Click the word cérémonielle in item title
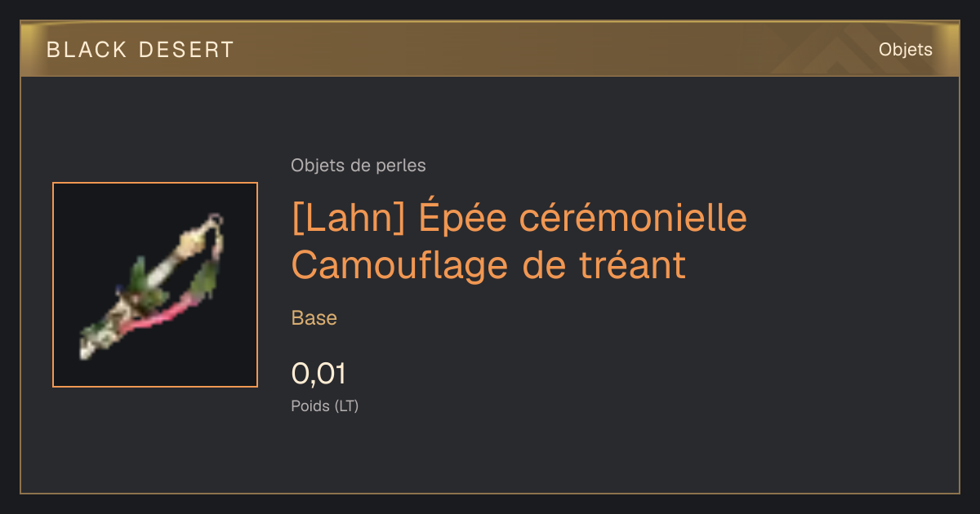 tap(626, 219)
